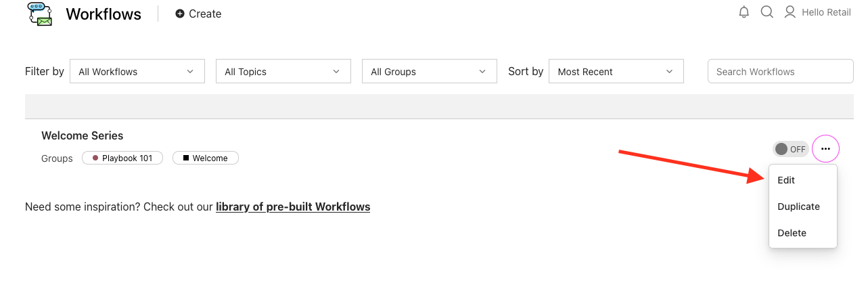Open the Welcome Series workflow title
The width and height of the screenshot is (868, 281).
[83, 135]
